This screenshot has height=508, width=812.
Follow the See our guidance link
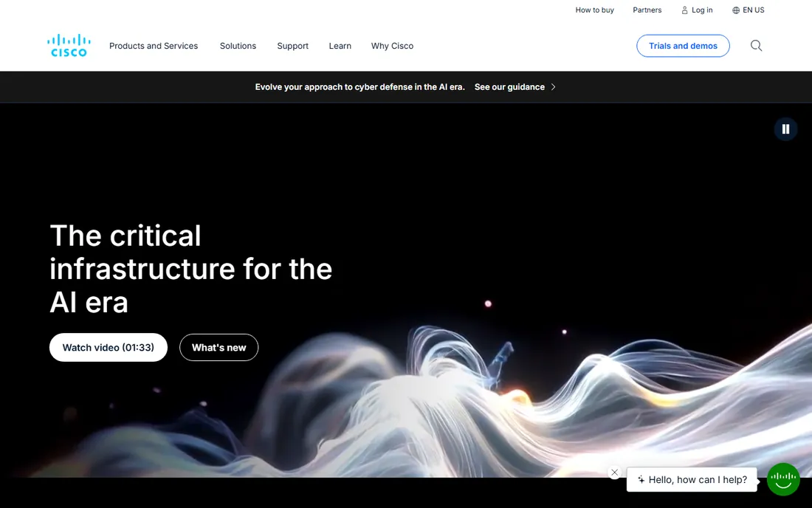coord(509,87)
